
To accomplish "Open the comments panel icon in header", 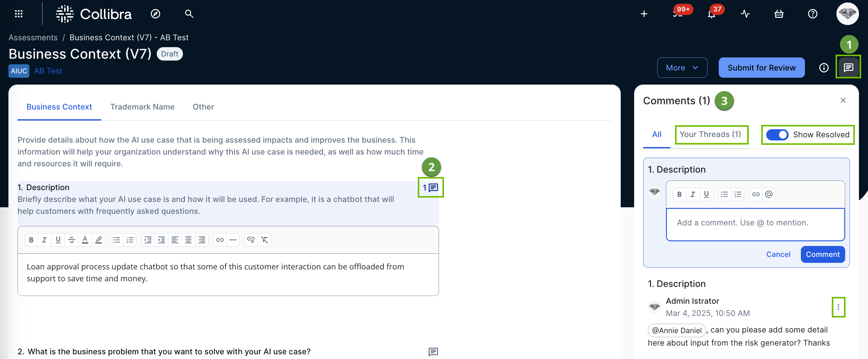I will coord(848,68).
